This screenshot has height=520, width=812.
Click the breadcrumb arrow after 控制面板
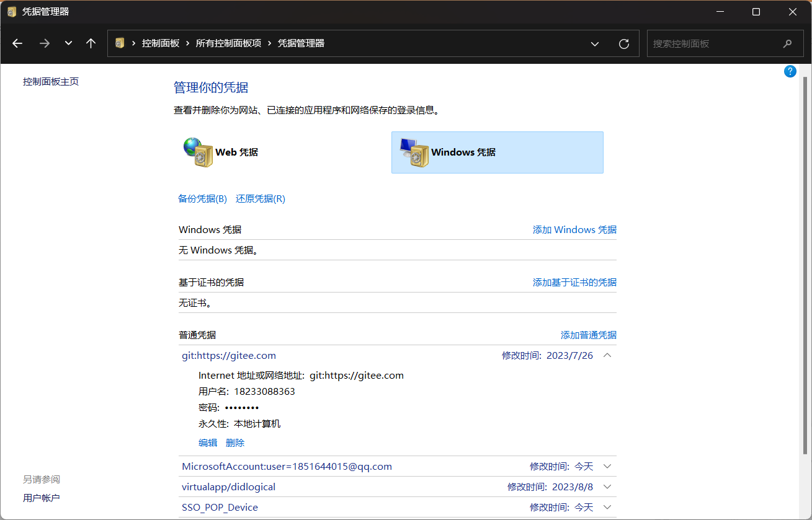pos(187,43)
